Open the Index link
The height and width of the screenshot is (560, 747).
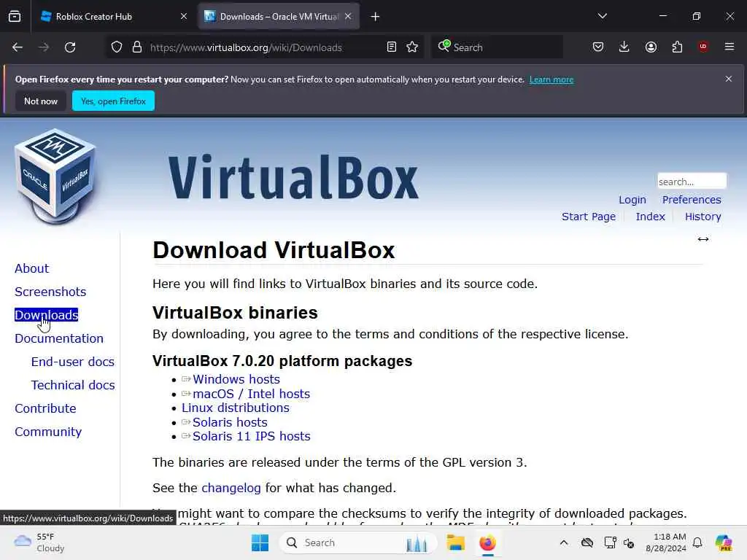point(650,217)
